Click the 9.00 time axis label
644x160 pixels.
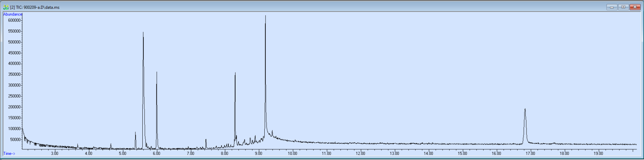click(258, 153)
